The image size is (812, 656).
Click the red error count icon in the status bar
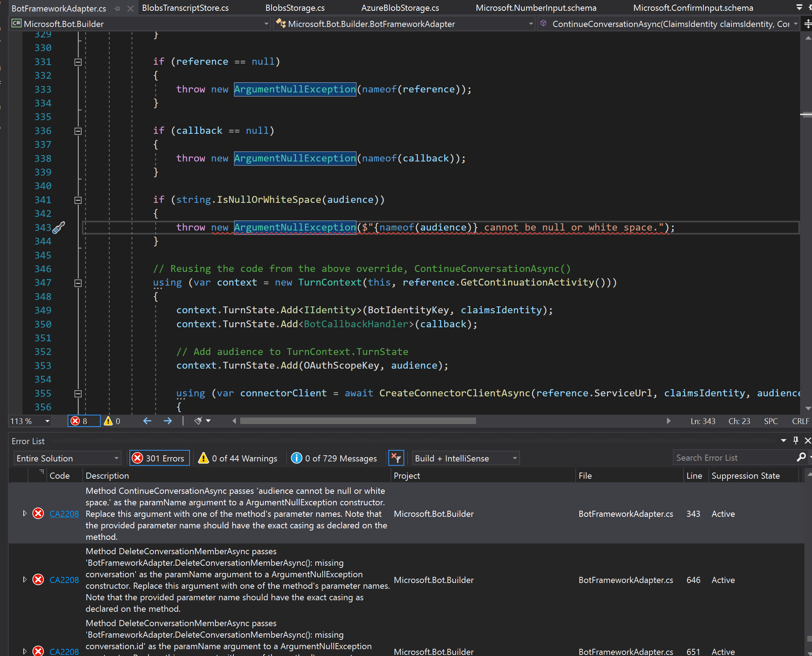[75, 420]
